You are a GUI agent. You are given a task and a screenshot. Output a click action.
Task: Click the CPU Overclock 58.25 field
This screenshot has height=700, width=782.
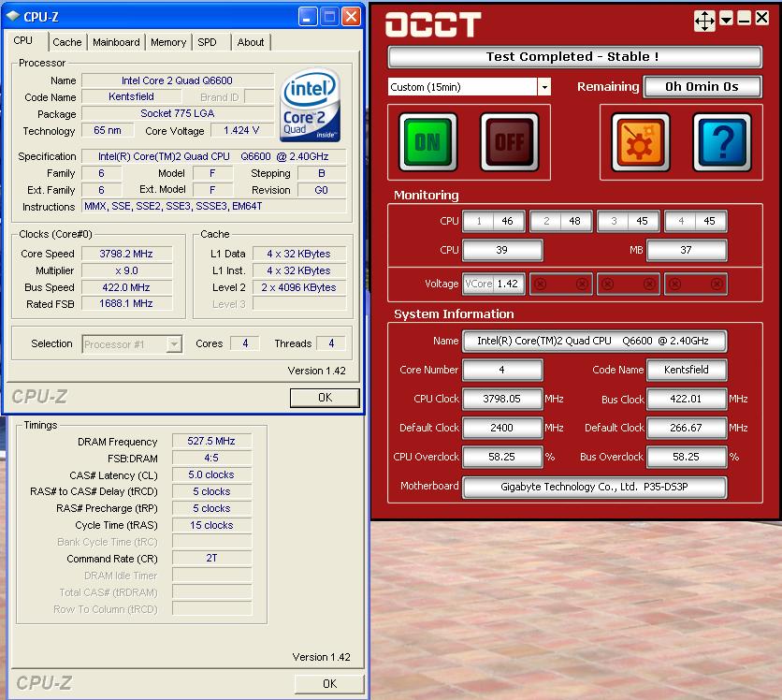coord(502,457)
